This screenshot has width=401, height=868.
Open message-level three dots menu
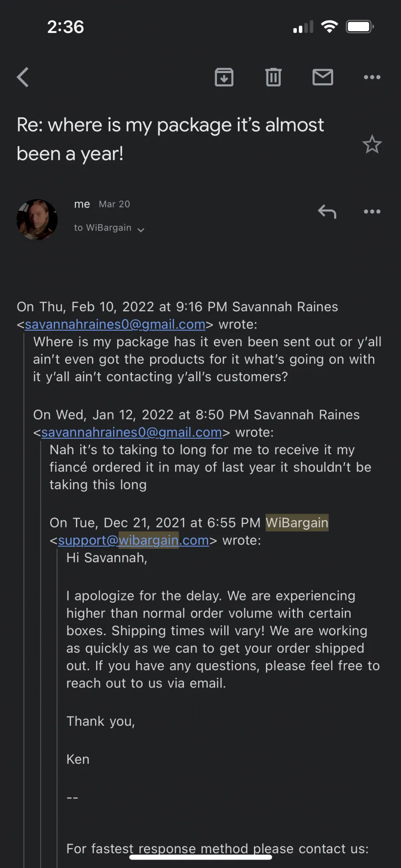pos(372,211)
